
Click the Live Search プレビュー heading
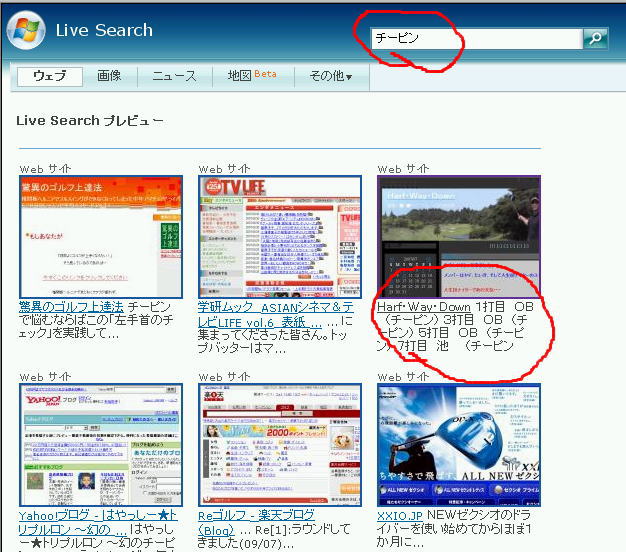(x=90, y=121)
